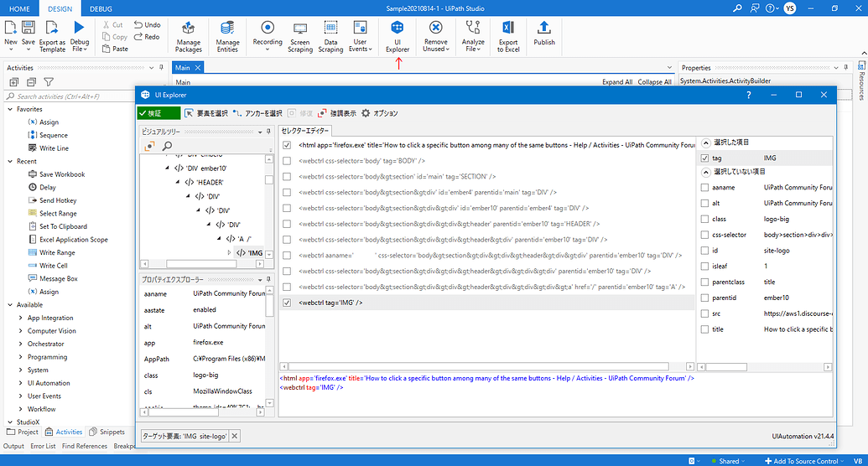Open Manage Entities
This screenshot has height=466, width=868.
tap(227, 37)
